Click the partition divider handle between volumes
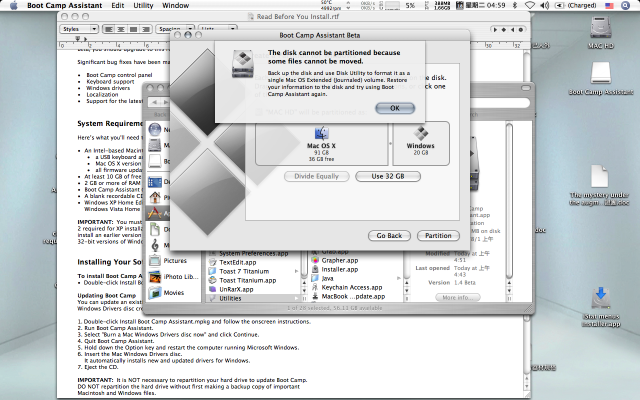This screenshot has width=640, height=400. pos(390,143)
